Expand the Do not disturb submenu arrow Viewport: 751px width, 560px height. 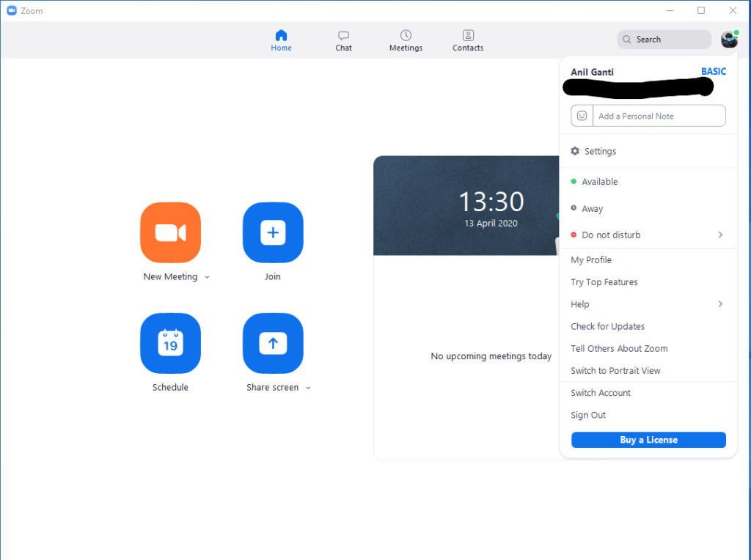click(720, 235)
